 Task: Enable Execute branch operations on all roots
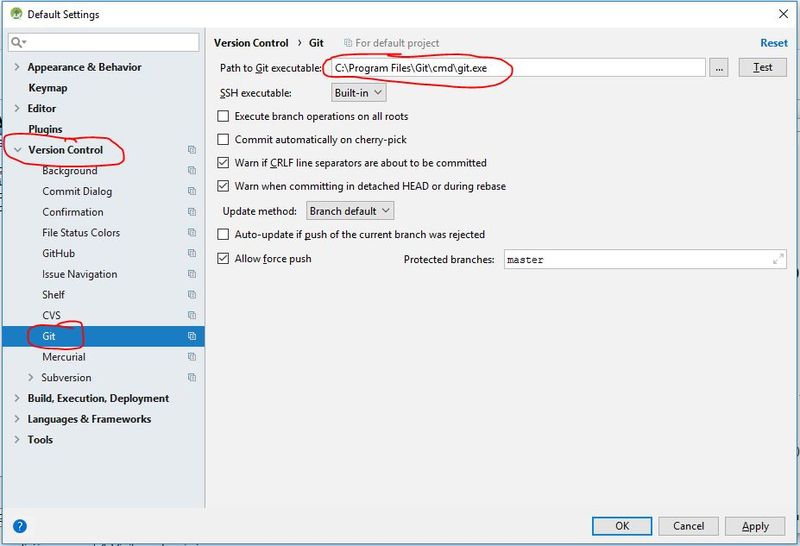(223, 116)
